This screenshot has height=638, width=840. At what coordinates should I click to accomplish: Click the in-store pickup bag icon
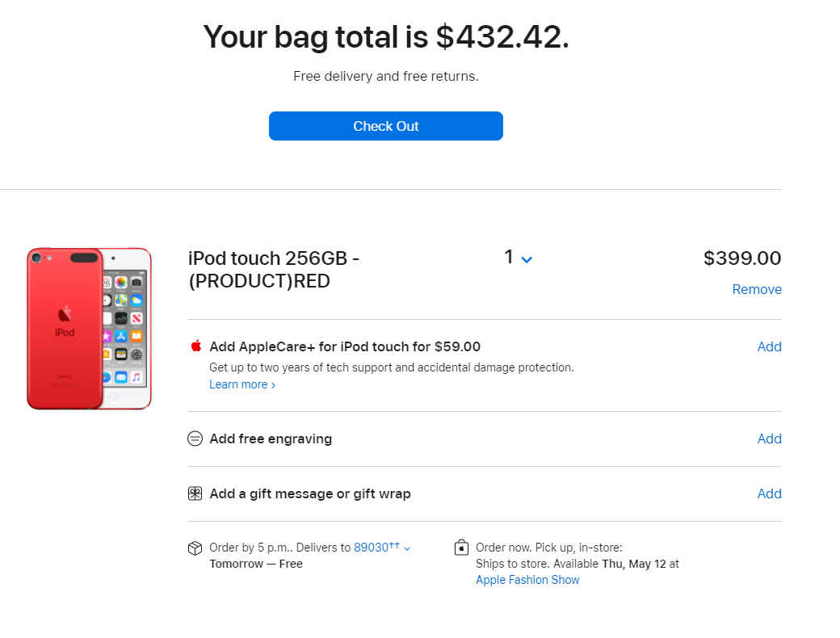(x=461, y=548)
